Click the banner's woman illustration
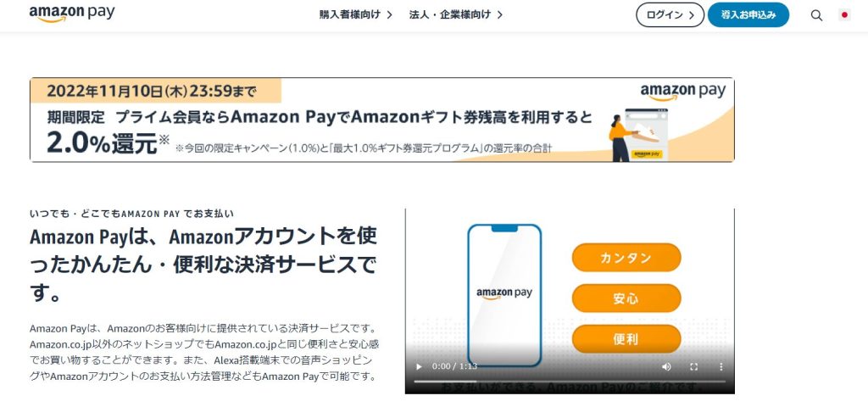 [x=619, y=138]
